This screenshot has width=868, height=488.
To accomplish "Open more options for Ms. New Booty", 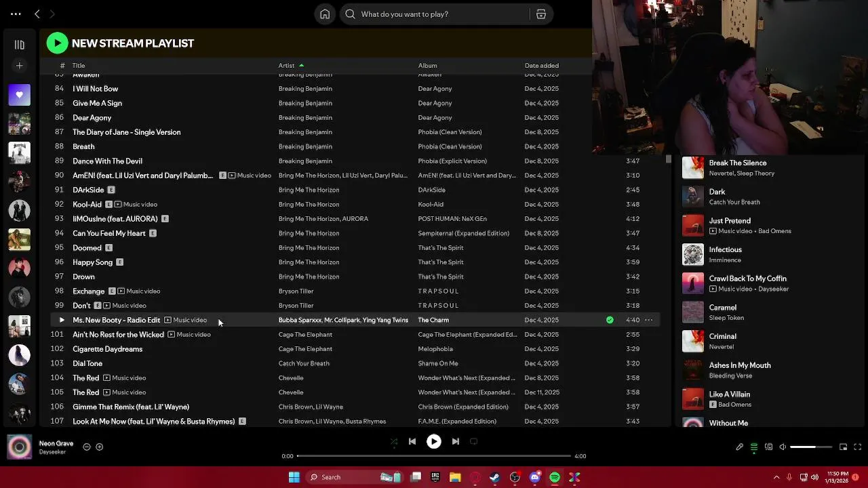I will coord(648,320).
